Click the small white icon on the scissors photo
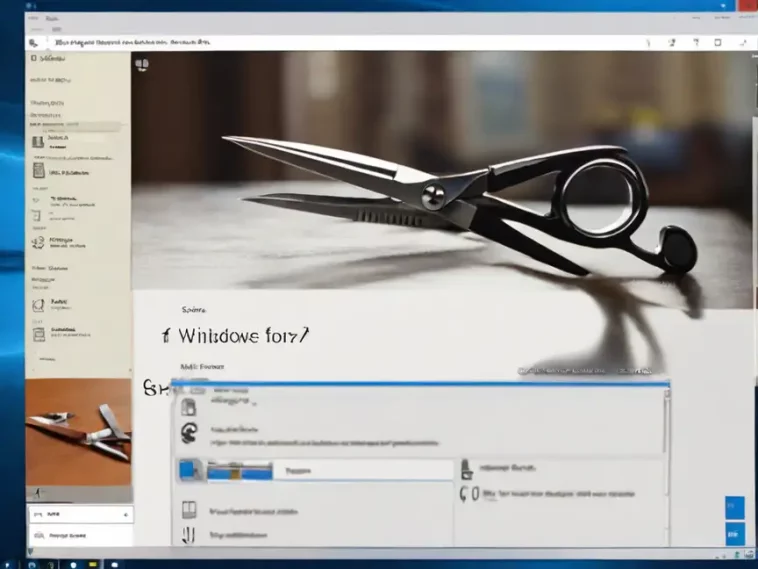 [x=142, y=65]
